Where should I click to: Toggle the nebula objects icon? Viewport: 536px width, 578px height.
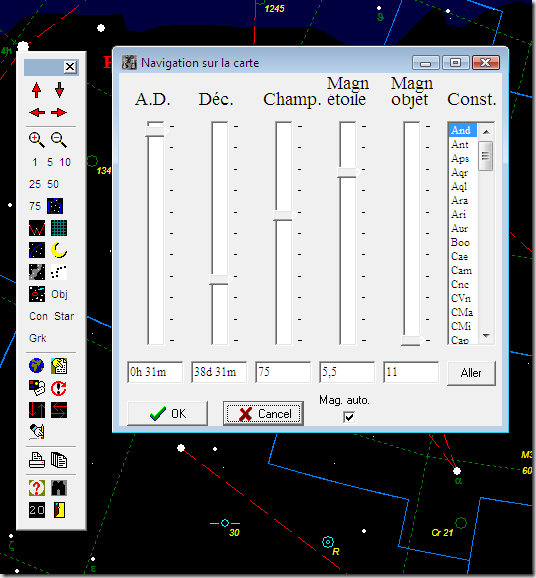tap(37, 294)
